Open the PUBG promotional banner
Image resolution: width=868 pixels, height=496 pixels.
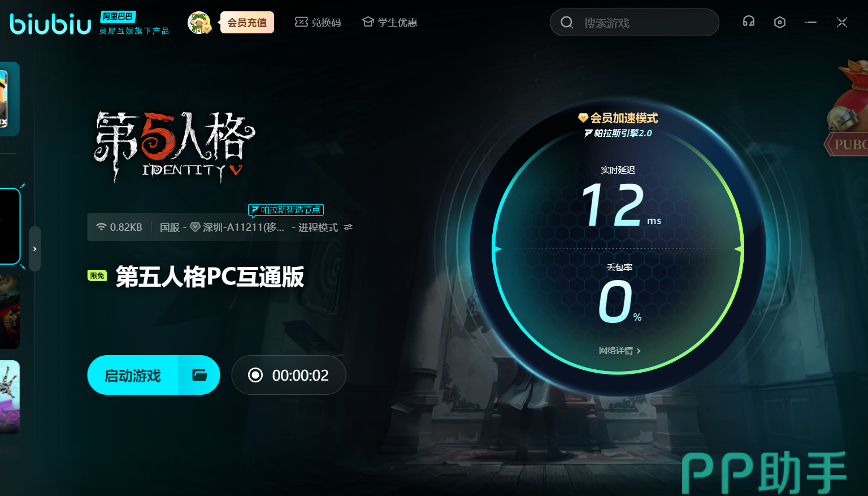point(846,107)
